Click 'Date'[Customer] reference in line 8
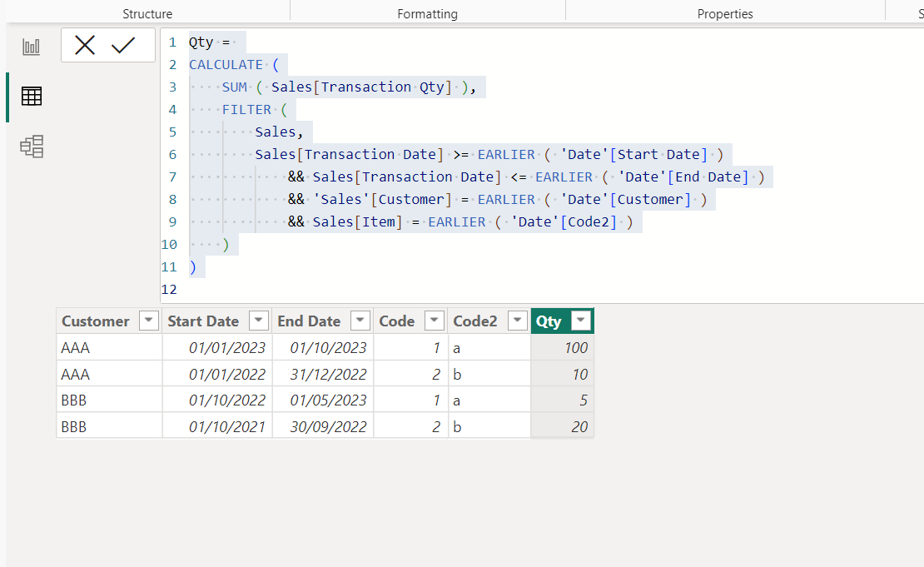 pos(626,199)
